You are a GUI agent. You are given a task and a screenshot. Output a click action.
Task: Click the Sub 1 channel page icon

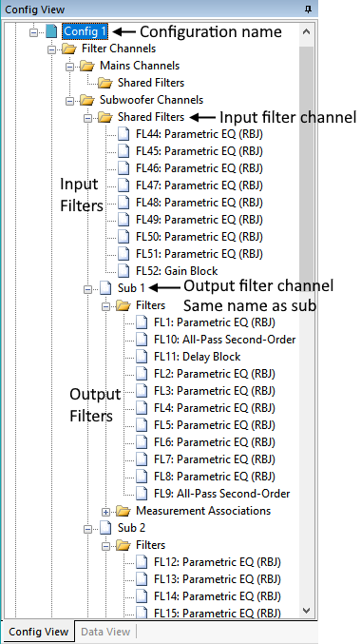tap(105, 288)
